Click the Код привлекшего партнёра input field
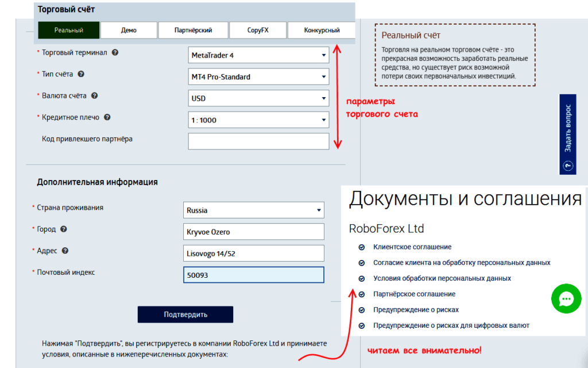This screenshot has height=368, width=588. pyautogui.click(x=258, y=141)
